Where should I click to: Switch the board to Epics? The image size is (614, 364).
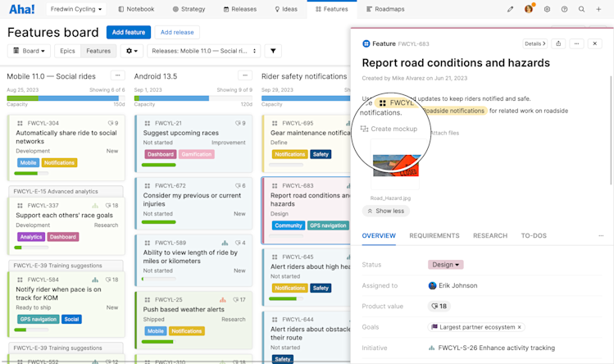[67, 51]
